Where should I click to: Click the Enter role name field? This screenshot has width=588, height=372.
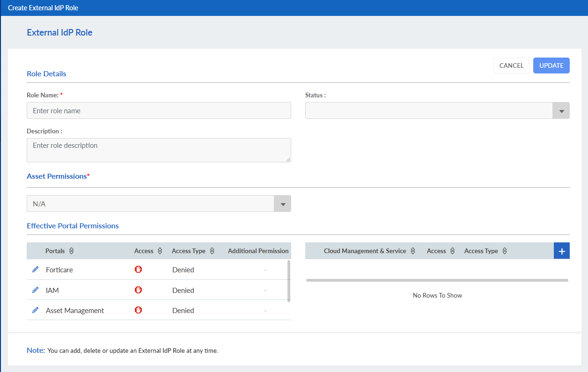click(x=159, y=110)
